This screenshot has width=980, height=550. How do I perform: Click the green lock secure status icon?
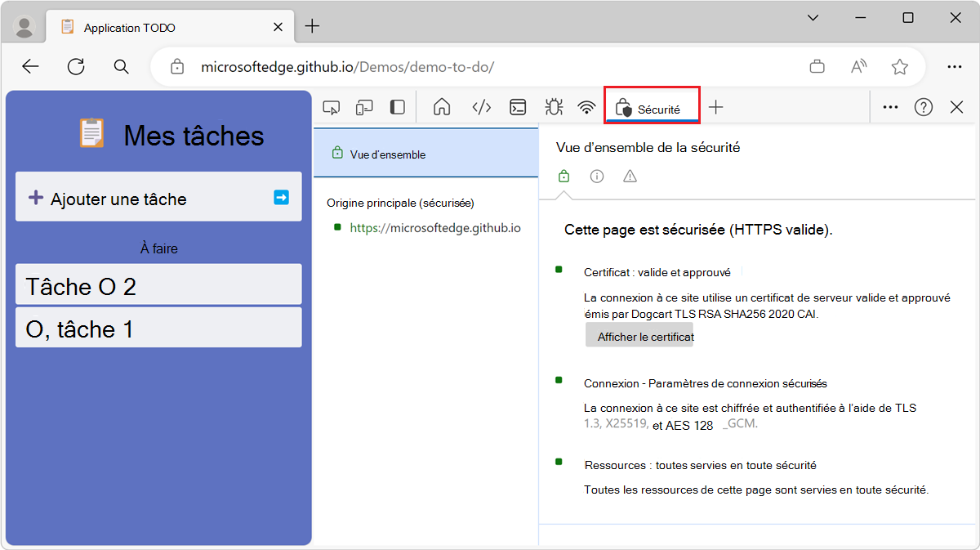tap(563, 176)
